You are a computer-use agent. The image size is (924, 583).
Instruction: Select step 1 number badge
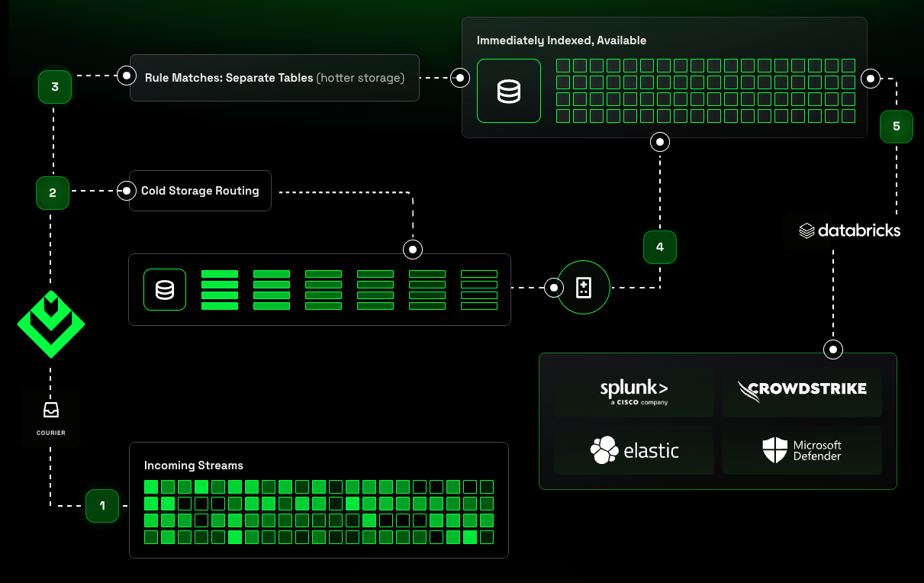click(x=102, y=505)
